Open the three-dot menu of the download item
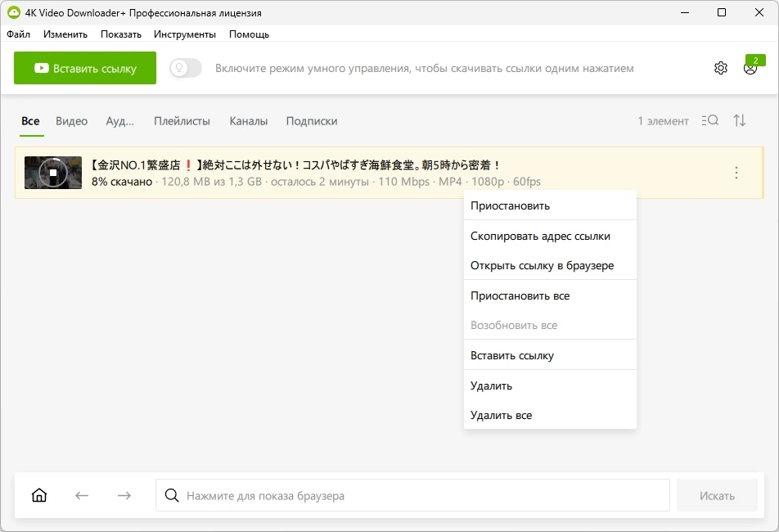779x532 pixels. (x=736, y=173)
